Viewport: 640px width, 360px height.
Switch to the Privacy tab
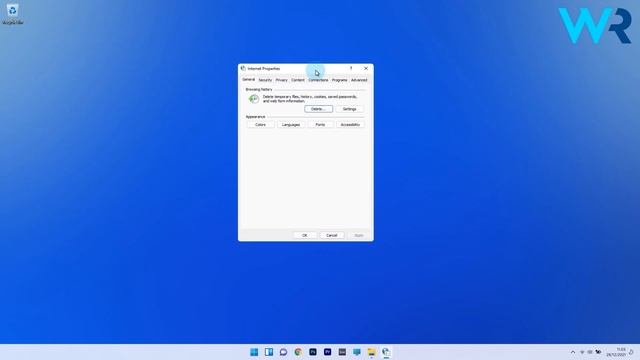coord(282,80)
